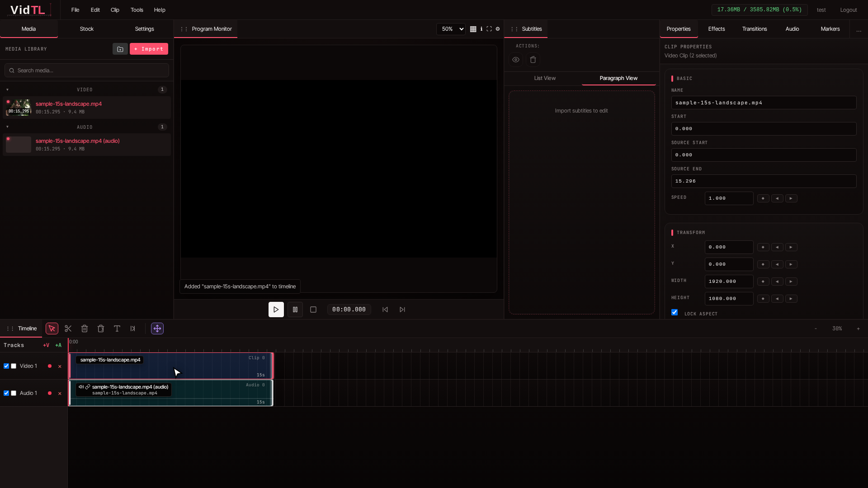Go to next keyframe for Height

point(791,299)
